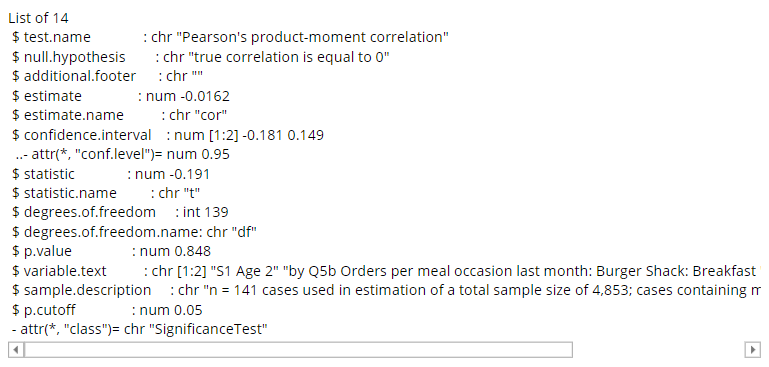Viewport: 769px width, 367px height.
Task: Click the degrees.of.freedom int 139 line
Action: coord(120,212)
